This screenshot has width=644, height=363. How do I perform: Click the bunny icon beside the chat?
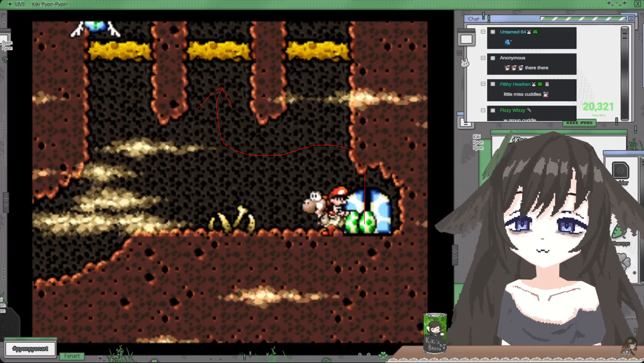click(x=464, y=63)
